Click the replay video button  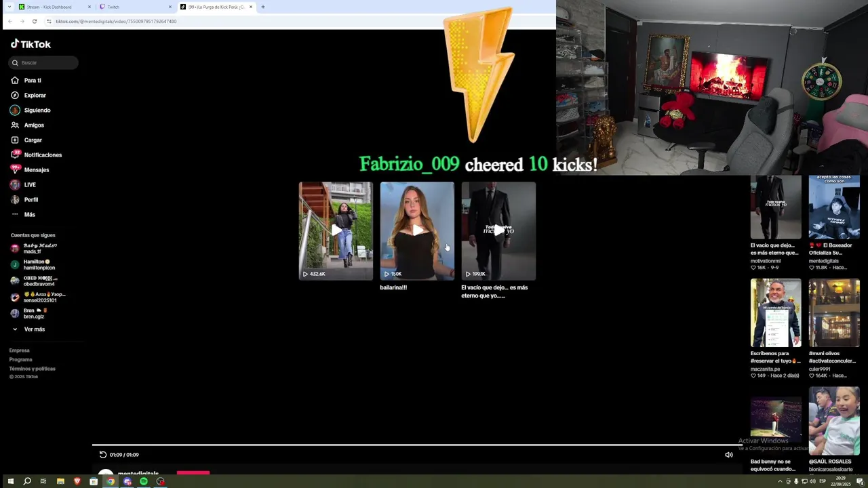click(103, 455)
